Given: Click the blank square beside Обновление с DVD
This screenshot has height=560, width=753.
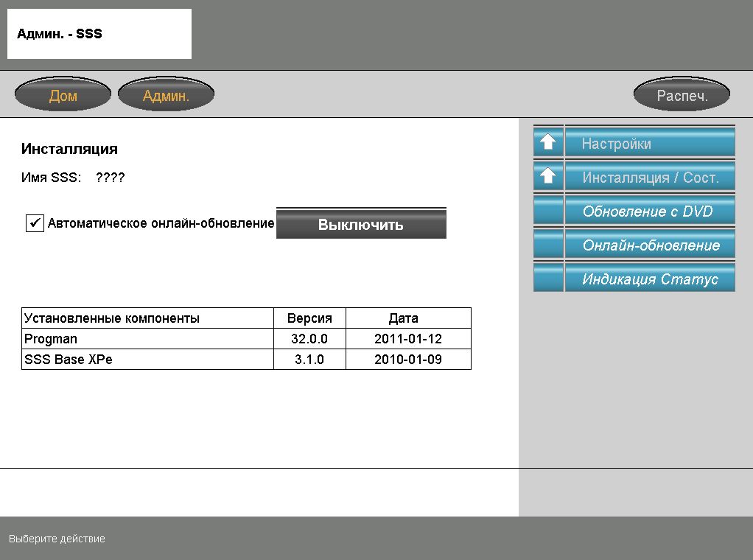Looking at the screenshot, I should pyautogui.click(x=548, y=210).
